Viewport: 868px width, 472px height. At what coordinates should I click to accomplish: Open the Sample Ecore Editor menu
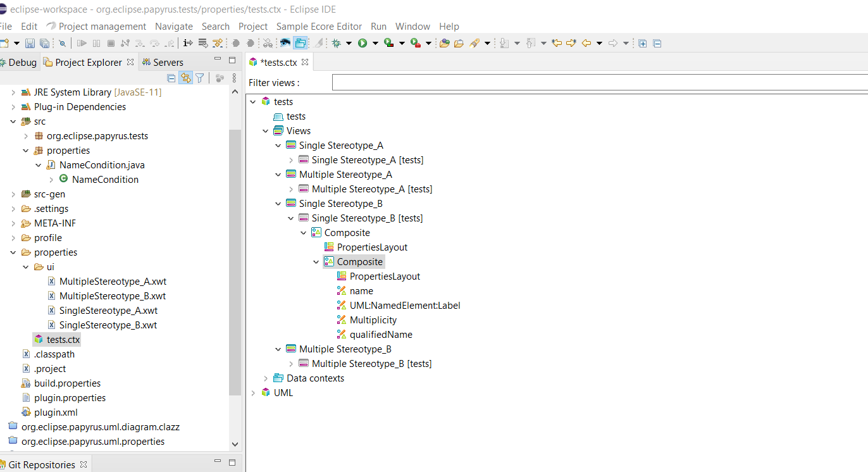319,26
